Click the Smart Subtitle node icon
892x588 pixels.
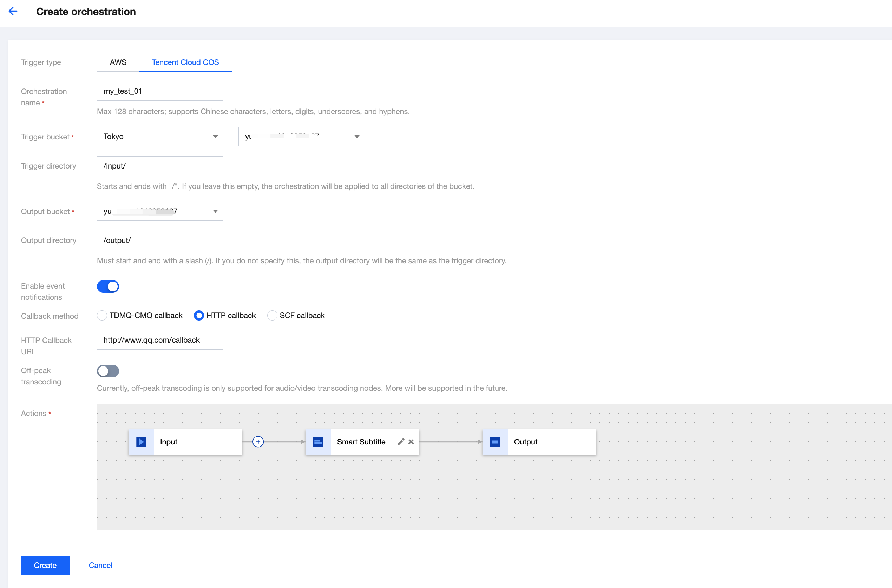[318, 442]
